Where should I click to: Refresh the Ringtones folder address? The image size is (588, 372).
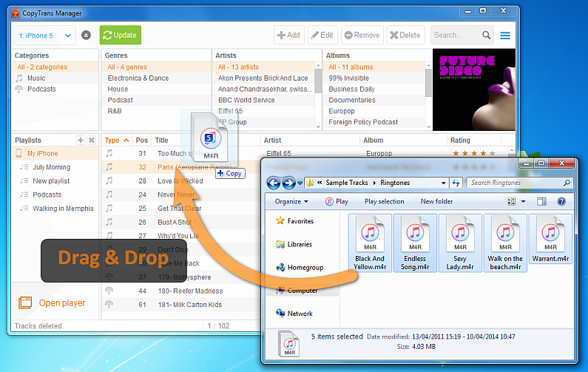coord(456,183)
